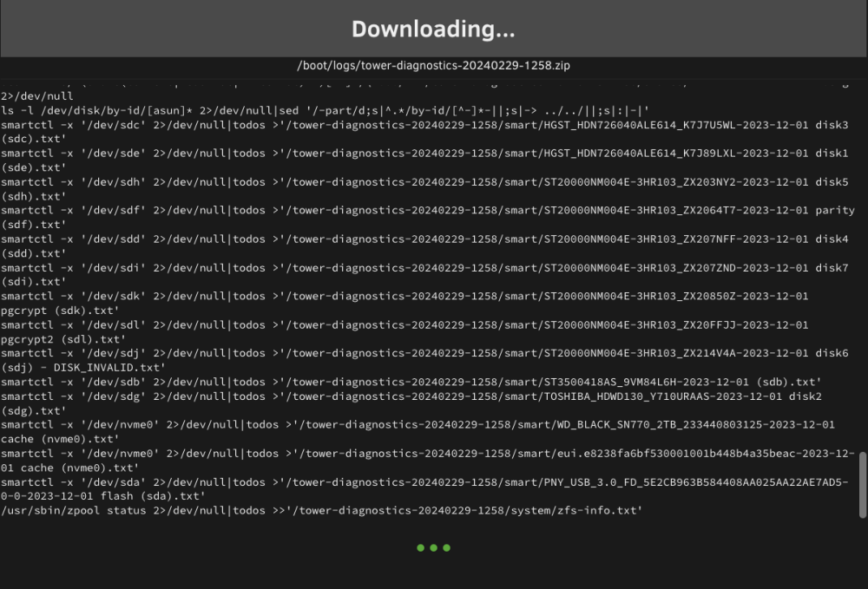This screenshot has height=589, width=868.
Task: Click the 'ls -l /dev/disk/by-id/[asun]*' command line
Action: [325, 111]
